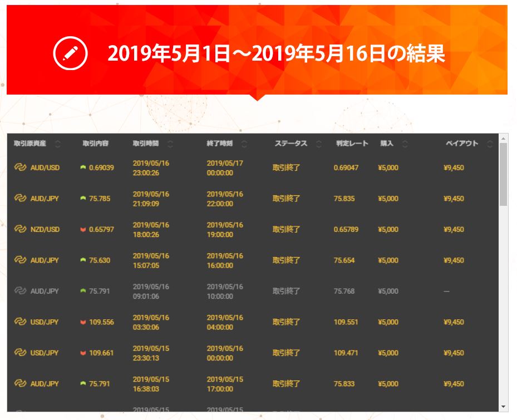Screen dimensions: 517x420
Task: Click asset icon in AUD/JPY 15:07:05 row
Action: (x=20, y=260)
